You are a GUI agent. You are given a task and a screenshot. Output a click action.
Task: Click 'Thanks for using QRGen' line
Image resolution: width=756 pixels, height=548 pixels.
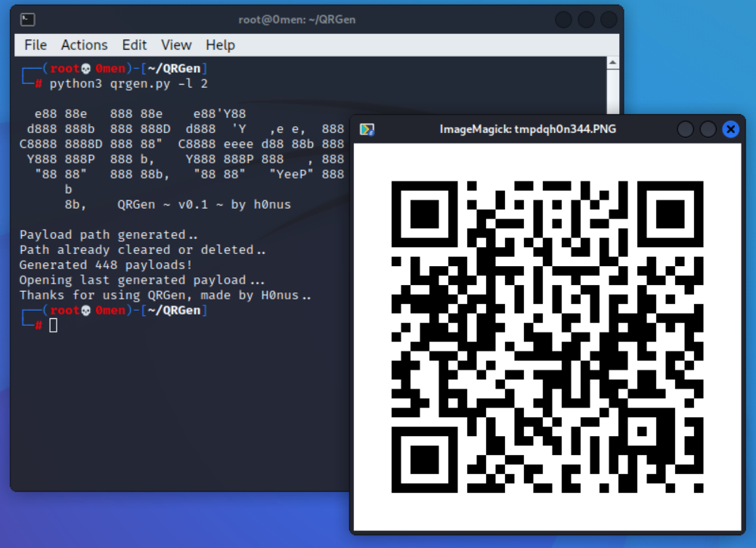(166, 296)
